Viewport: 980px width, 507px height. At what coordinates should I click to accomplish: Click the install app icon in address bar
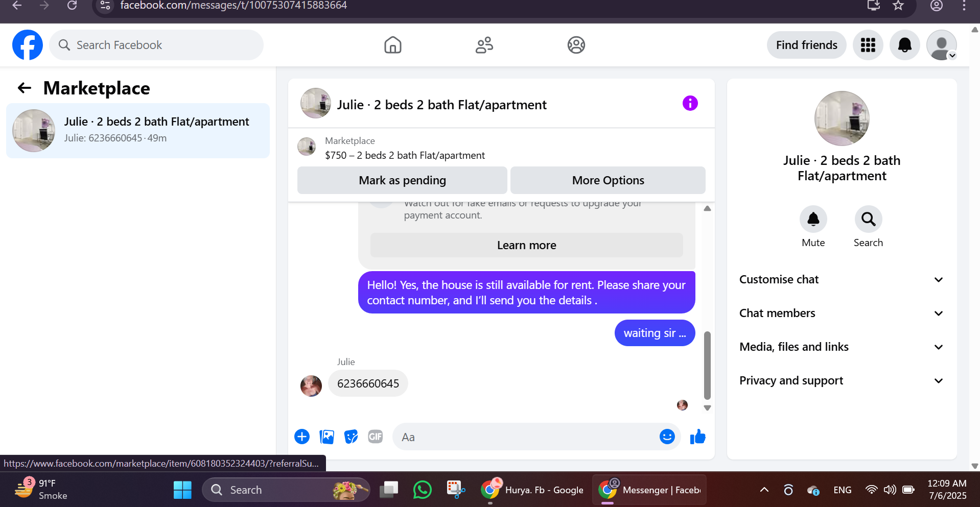click(873, 6)
